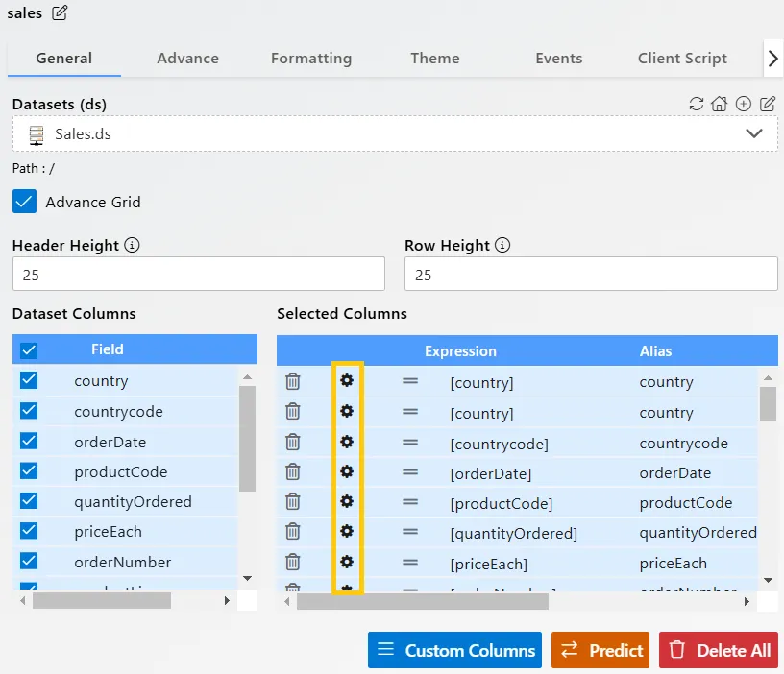Switch to the Formatting tab
This screenshot has height=674, width=784.
click(x=311, y=58)
